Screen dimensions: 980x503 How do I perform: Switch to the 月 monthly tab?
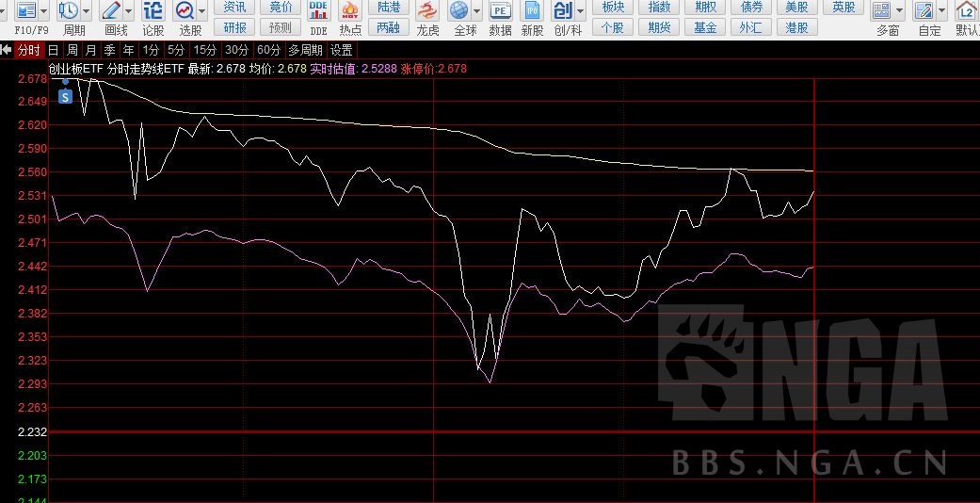[x=91, y=50]
